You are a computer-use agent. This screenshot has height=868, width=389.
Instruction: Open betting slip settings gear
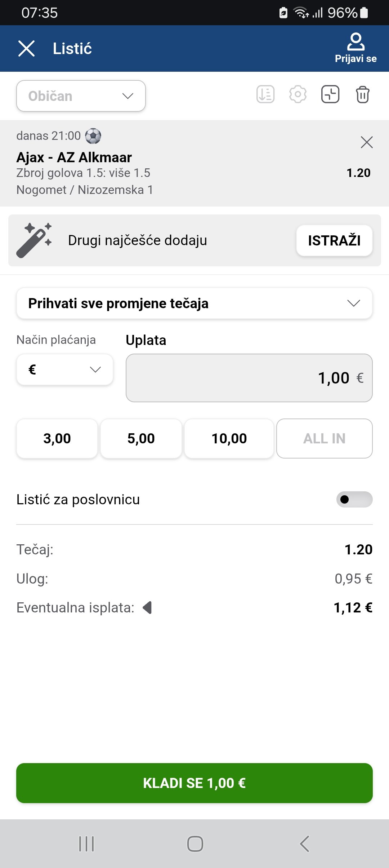[298, 94]
